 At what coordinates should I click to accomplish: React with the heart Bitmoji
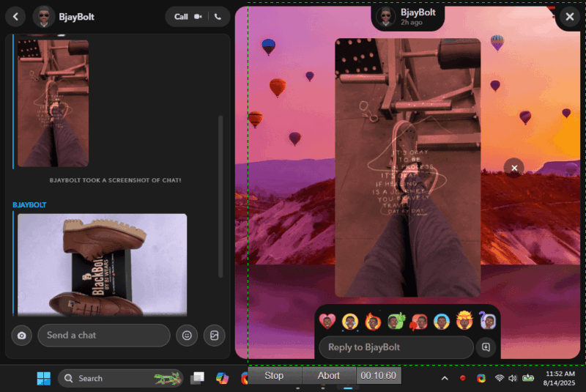click(327, 322)
